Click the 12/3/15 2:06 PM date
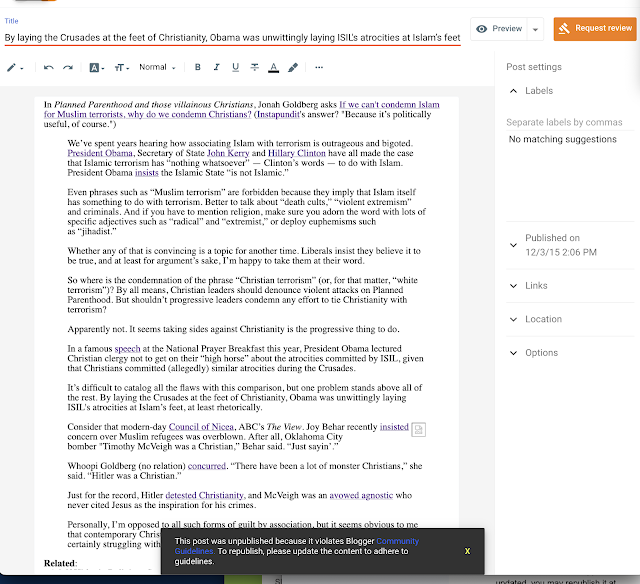This screenshot has height=584, width=640. point(561,252)
